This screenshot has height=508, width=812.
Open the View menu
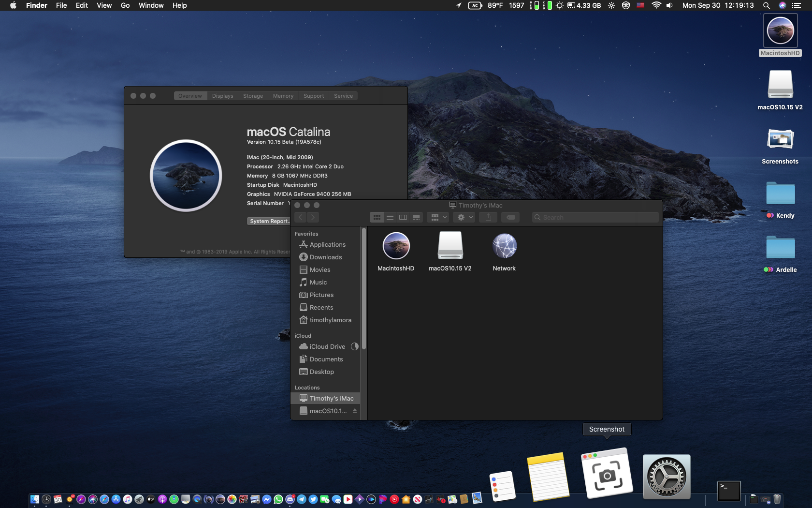[104, 5]
